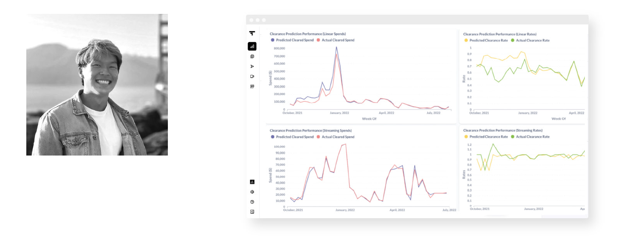Toggle Predicted Clearance Rate legend in Streaming Rates chart
644x236 pixels.
point(486,137)
